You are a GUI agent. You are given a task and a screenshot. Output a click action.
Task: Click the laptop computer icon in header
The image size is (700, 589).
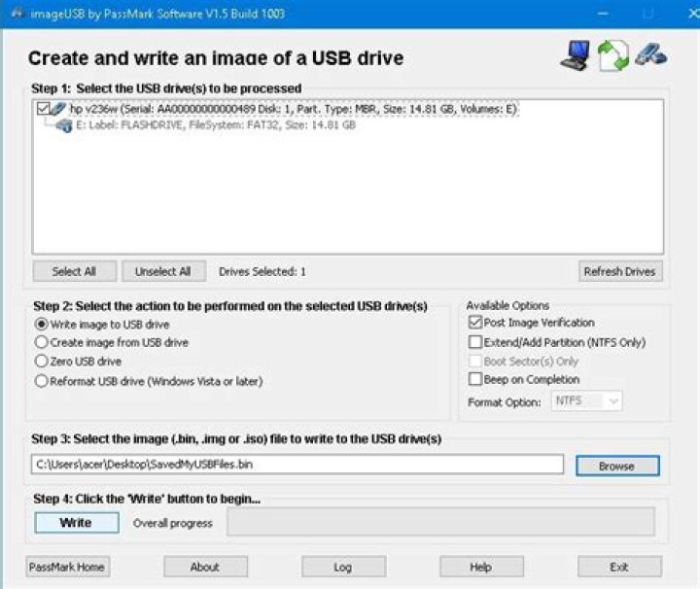point(575,55)
